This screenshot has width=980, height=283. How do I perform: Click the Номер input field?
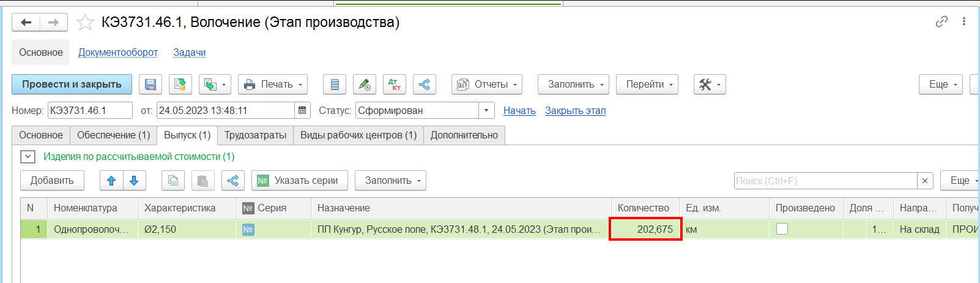(x=90, y=110)
